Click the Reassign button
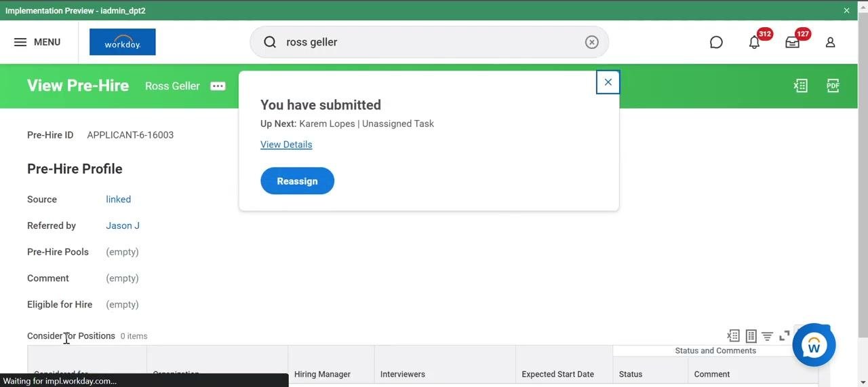The width and height of the screenshot is (868, 387). click(297, 181)
